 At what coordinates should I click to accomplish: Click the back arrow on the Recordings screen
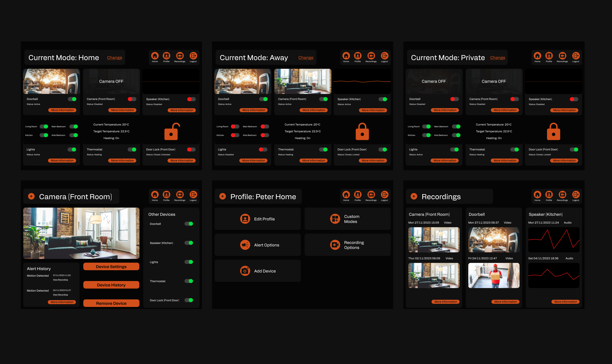[414, 196]
